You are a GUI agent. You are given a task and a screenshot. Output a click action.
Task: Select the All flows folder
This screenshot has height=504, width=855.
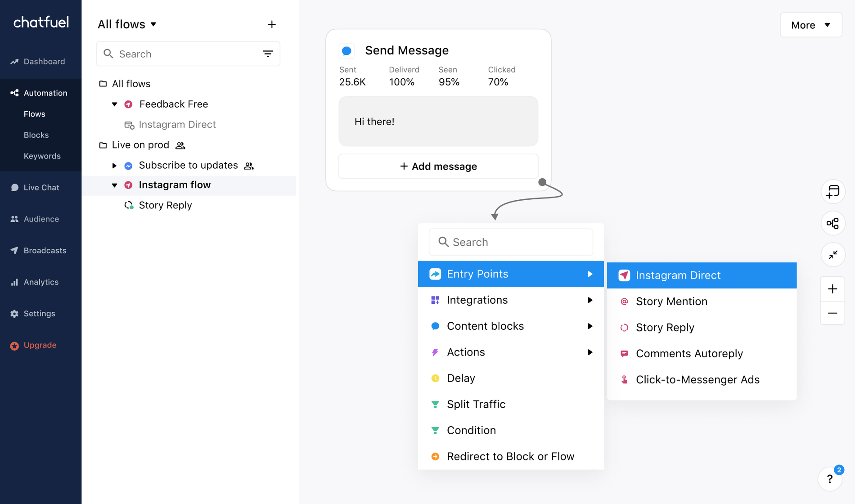tap(125, 84)
